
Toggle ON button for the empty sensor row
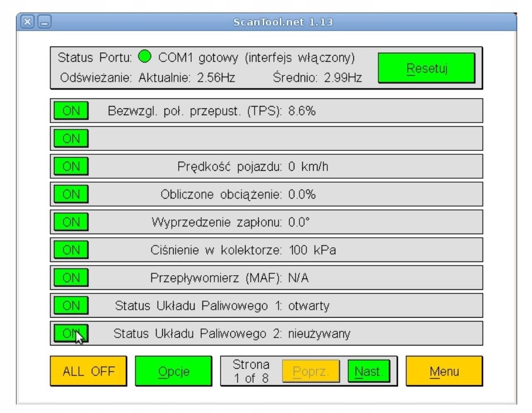point(70,139)
